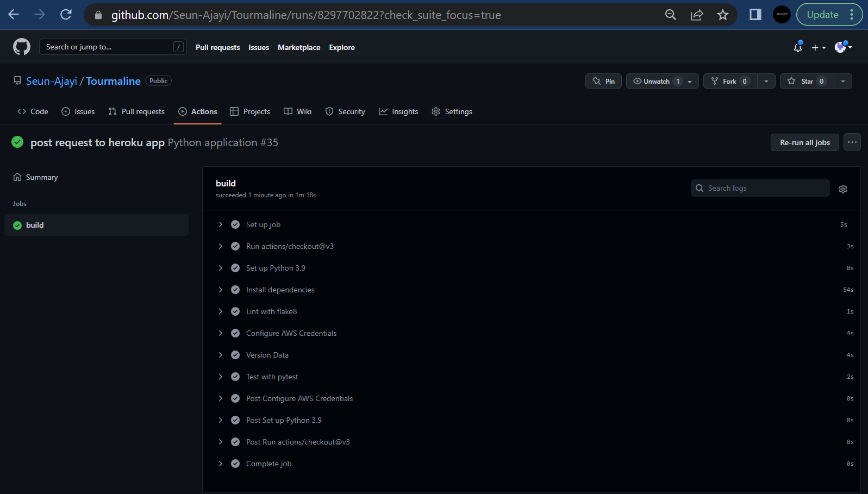Switch to the Security tab

point(345,111)
